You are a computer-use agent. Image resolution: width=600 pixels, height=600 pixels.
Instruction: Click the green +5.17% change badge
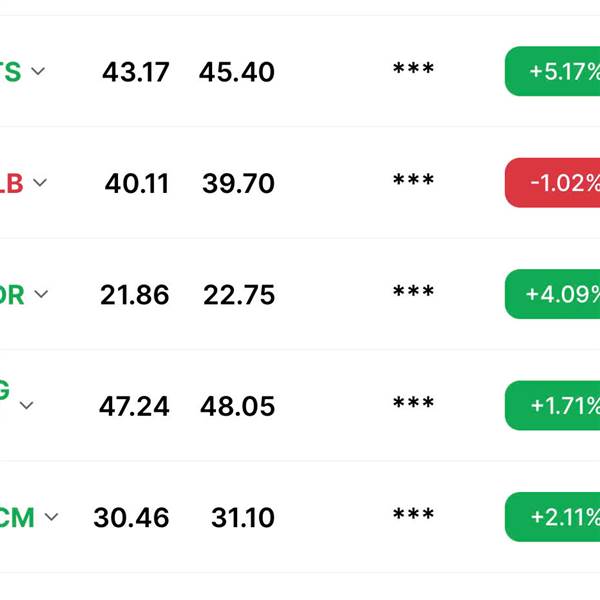(x=553, y=72)
